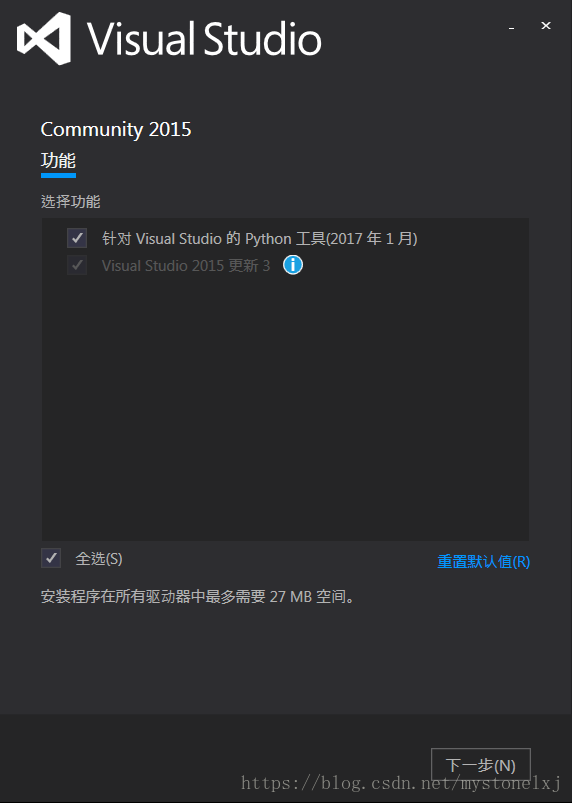Screen dimensions: 572x803
Task: Click the blog.csdn.net watermark text
Action: [x=401, y=784]
